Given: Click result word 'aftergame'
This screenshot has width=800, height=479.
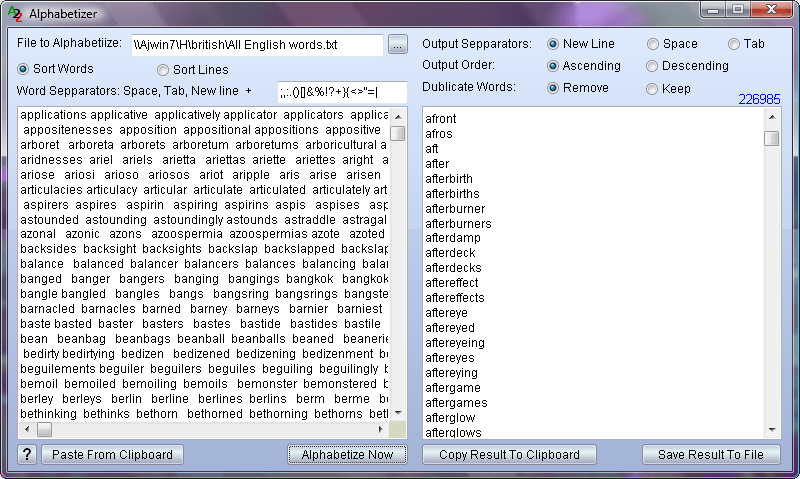Looking at the screenshot, I should click(453, 388).
